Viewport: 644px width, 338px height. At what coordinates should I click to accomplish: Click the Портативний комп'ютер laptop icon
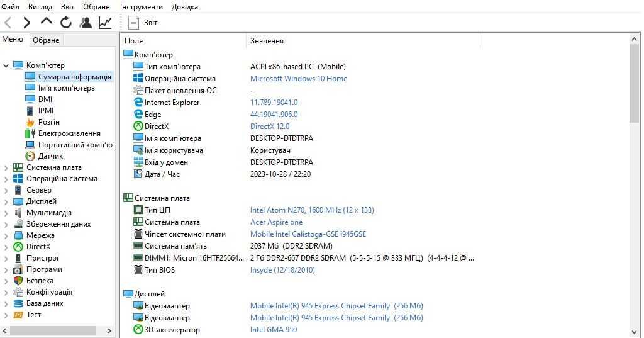point(30,145)
